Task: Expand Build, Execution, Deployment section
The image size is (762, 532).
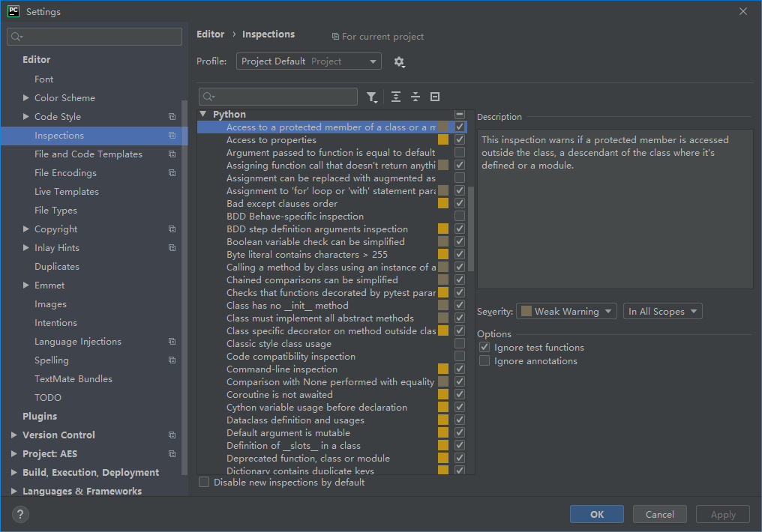Action: coord(14,472)
